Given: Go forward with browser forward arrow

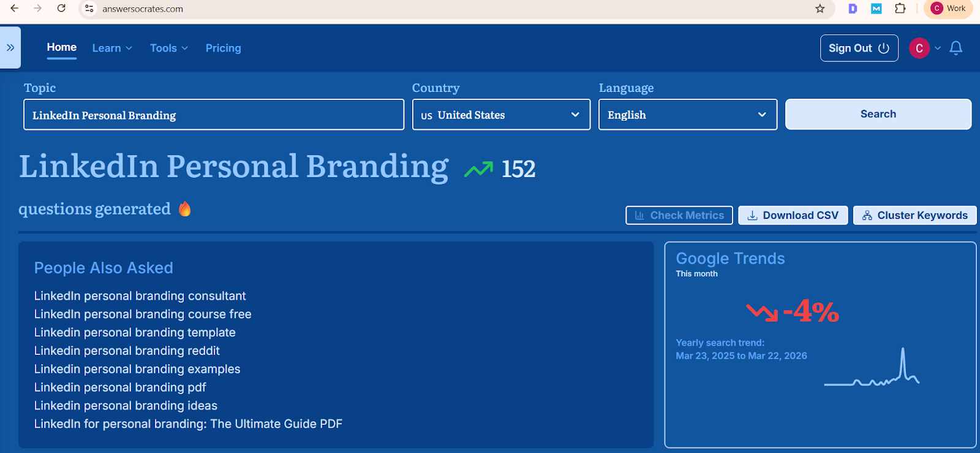Looking at the screenshot, I should [x=38, y=9].
